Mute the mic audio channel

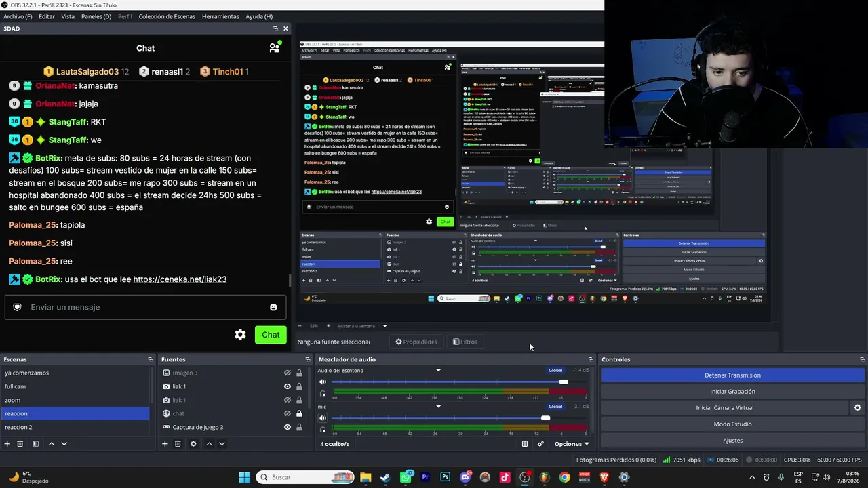(323, 418)
